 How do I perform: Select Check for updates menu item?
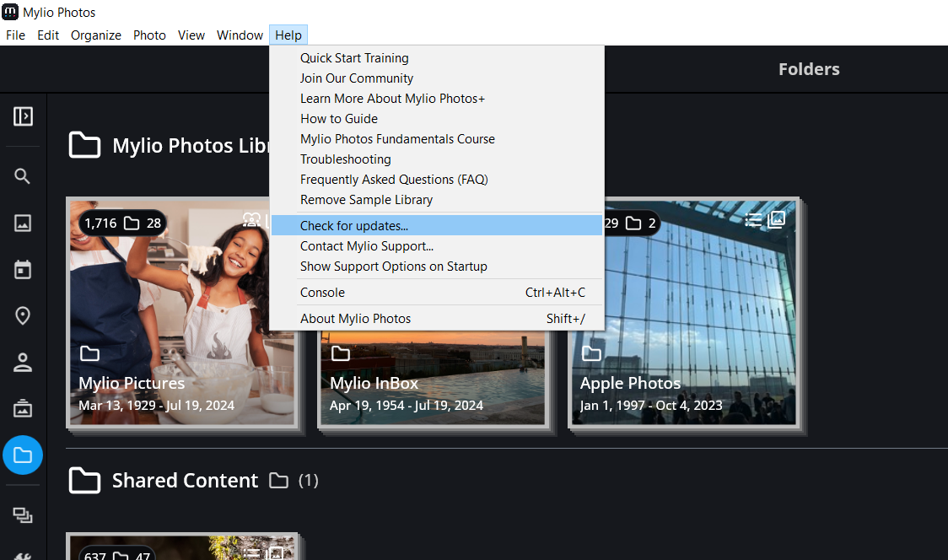353,226
